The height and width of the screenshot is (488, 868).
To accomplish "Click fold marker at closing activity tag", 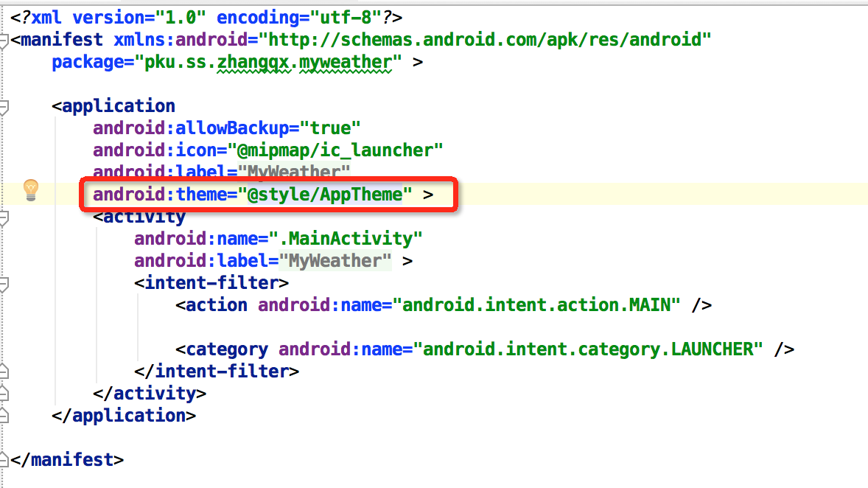I will point(4,393).
